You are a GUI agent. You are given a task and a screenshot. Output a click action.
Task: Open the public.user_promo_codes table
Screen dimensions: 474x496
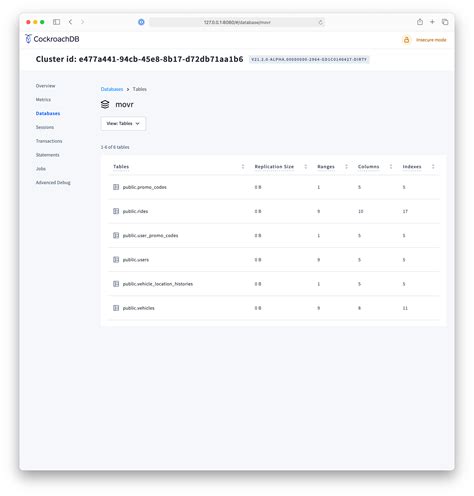point(150,235)
